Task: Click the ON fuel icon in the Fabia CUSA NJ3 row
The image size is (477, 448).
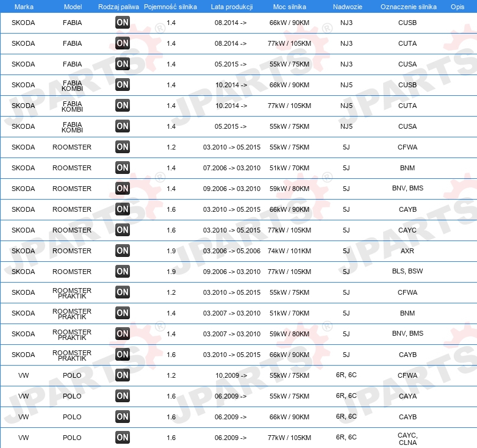Action: 123,63
